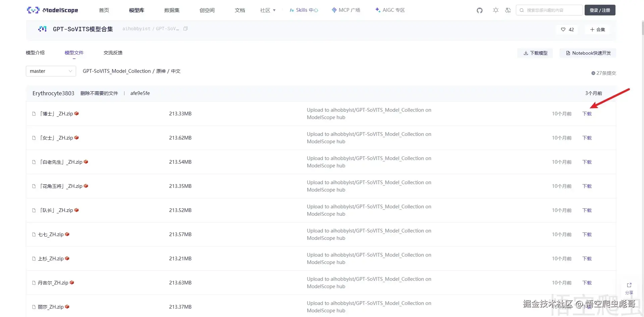
Task: Switch language with the translate icon
Action: (x=508, y=10)
